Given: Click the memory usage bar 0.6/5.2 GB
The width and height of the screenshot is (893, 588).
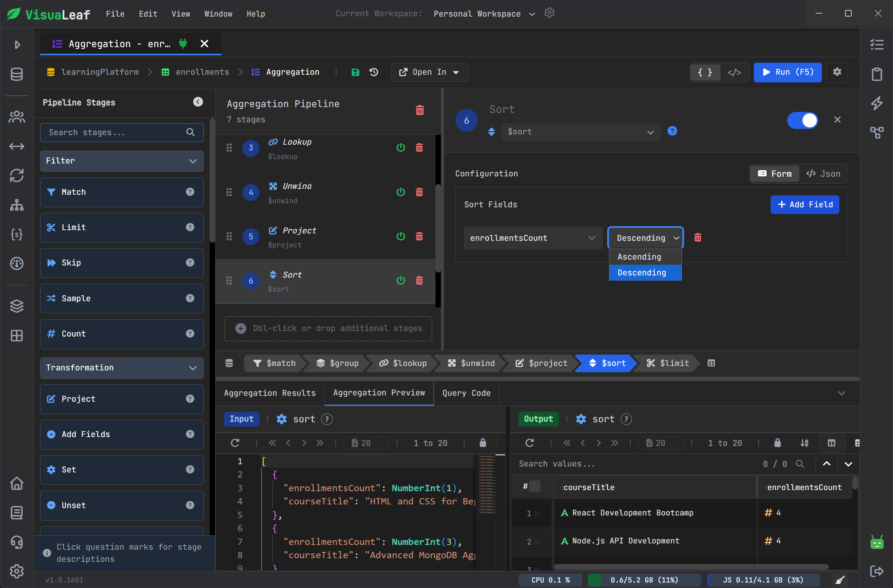Looking at the screenshot, I should point(644,580).
